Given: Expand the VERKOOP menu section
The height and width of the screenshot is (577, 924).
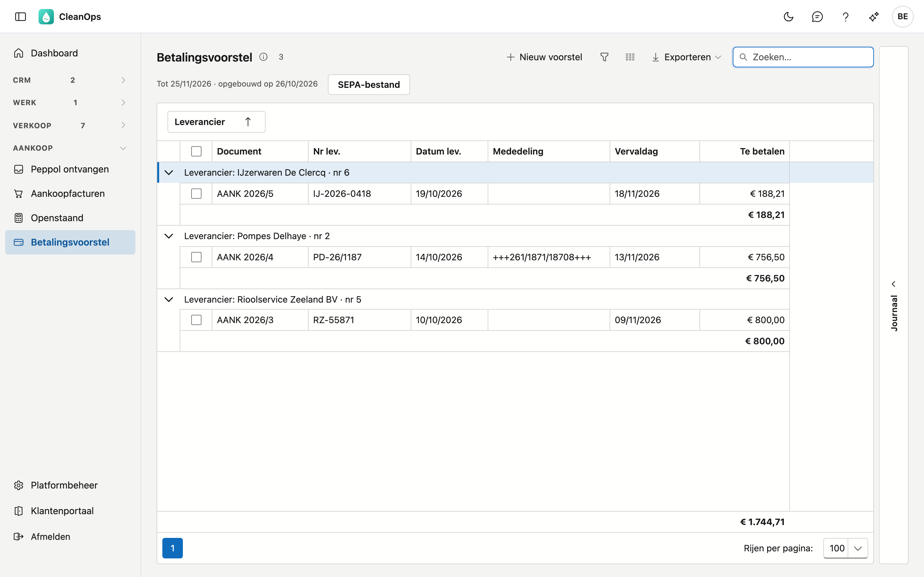Looking at the screenshot, I should click(x=70, y=125).
